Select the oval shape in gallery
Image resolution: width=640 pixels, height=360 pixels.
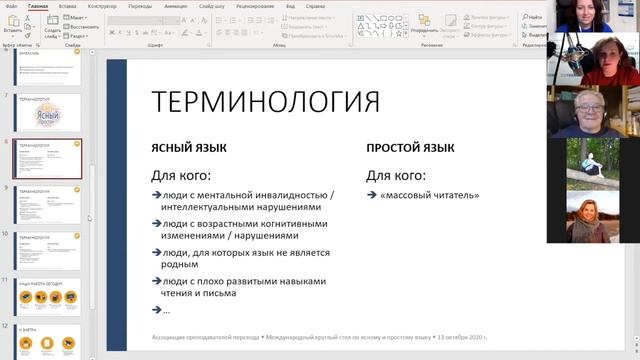tap(391, 18)
